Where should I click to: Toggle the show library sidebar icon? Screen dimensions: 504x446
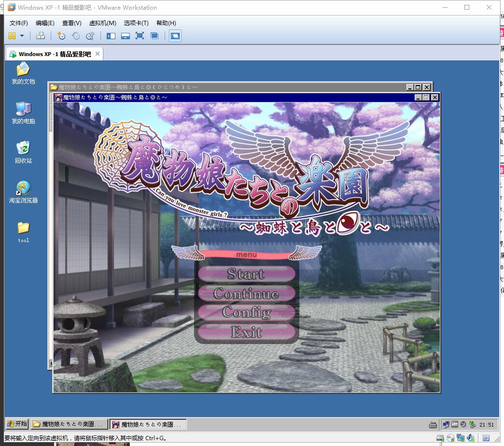click(111, 36)
